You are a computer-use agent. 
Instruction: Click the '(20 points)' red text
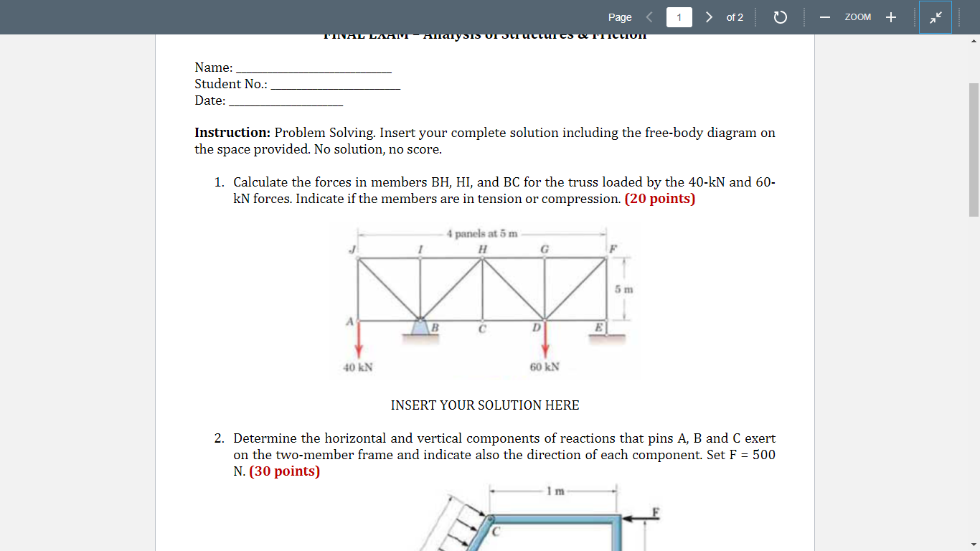click(x=659, y=199)
